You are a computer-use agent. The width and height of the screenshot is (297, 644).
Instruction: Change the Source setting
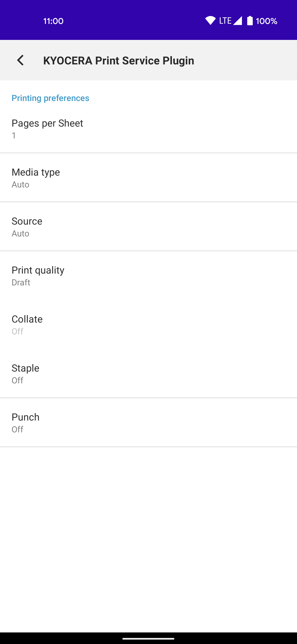[x=148, y=227]
